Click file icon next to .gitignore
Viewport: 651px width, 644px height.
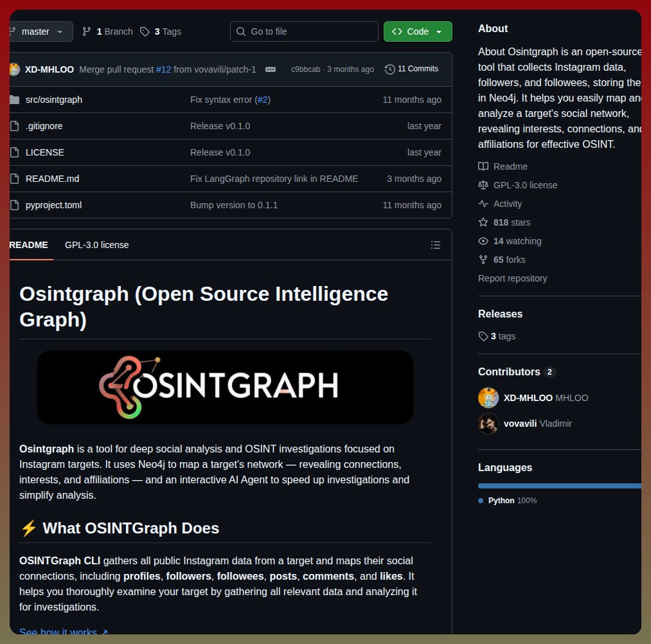tap(15, 126)
